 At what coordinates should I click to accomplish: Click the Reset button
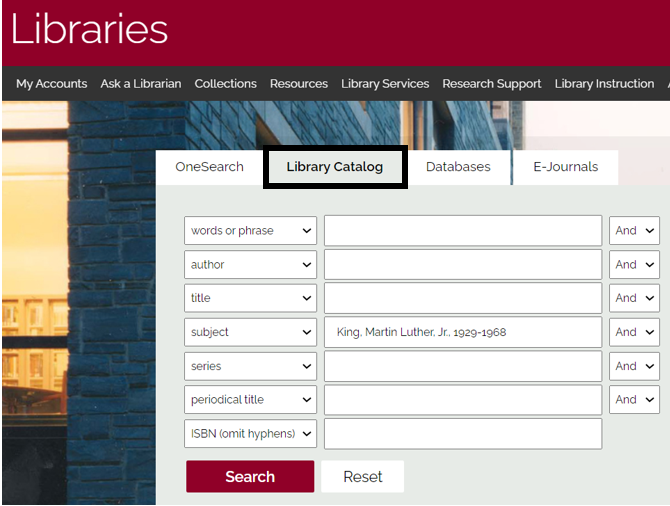point(362,477)
